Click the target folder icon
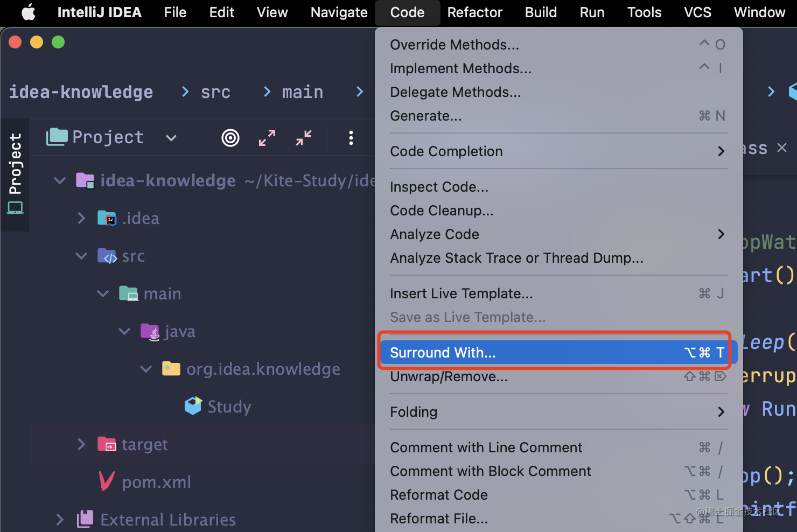 point(107,444)
